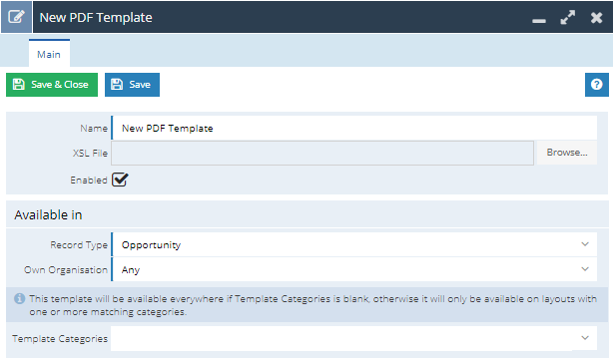Minimize the New PDF Template window

point(539,20)
